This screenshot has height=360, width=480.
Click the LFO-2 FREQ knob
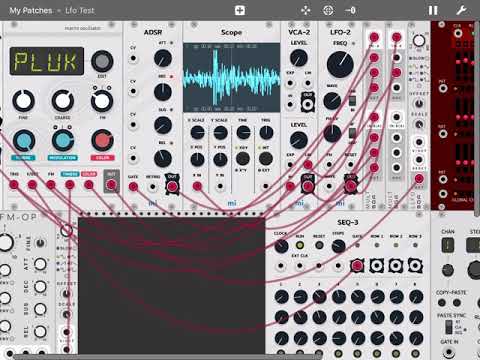click(340, 64)
